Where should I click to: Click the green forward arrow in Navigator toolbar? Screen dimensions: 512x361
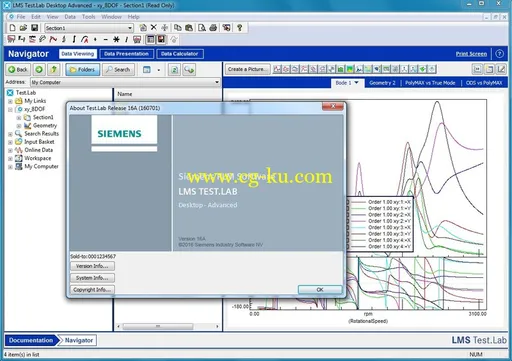(x=39, y=69)
